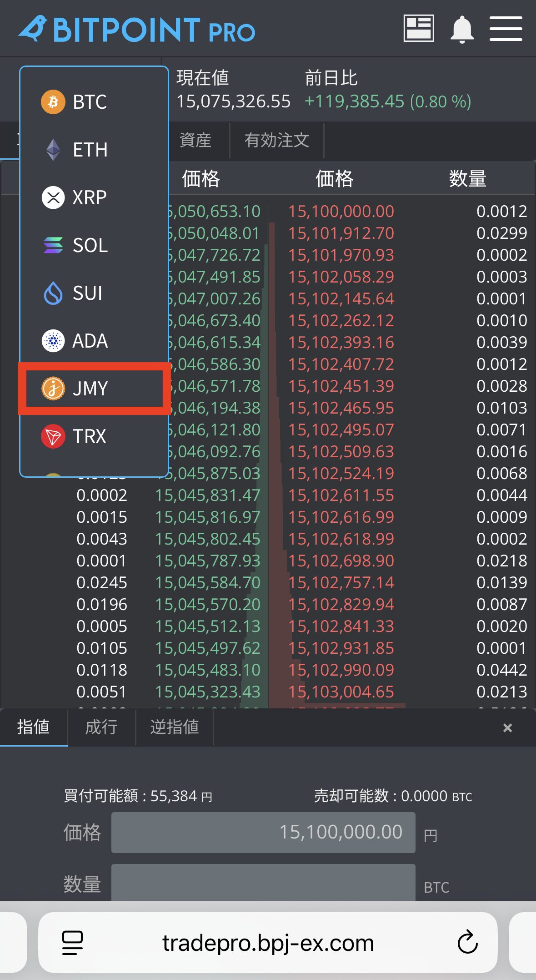This screenshot has width=536, height=980.
Task: Click ask quantity 0.0218
Action: [502, 561]
